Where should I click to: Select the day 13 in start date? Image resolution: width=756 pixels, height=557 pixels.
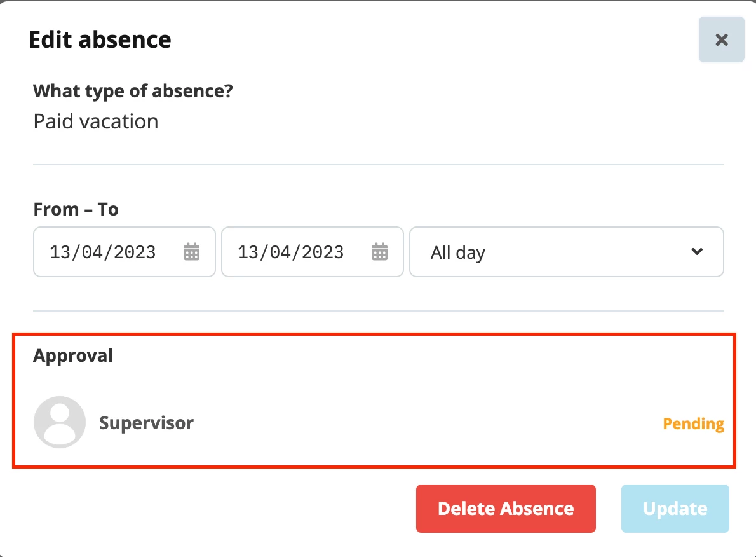pyautogui.click(x=60, y=252)
